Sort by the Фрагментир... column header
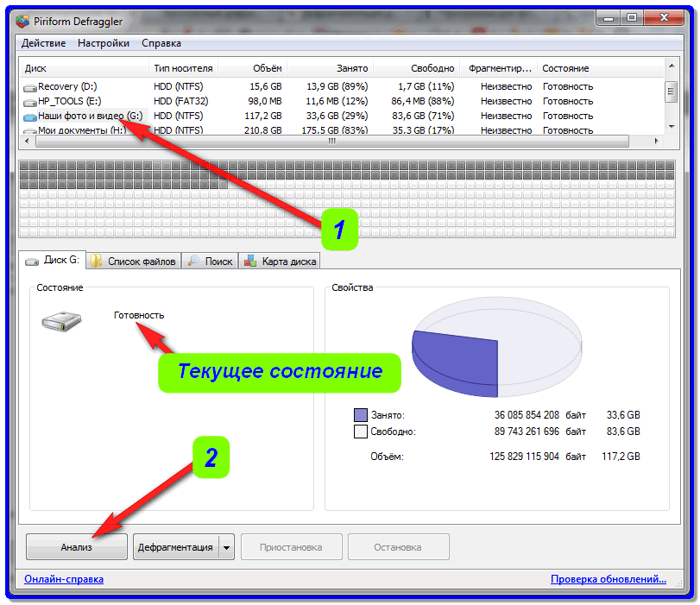700x605 pixels. pyautogui.click(x=499, y=68)
